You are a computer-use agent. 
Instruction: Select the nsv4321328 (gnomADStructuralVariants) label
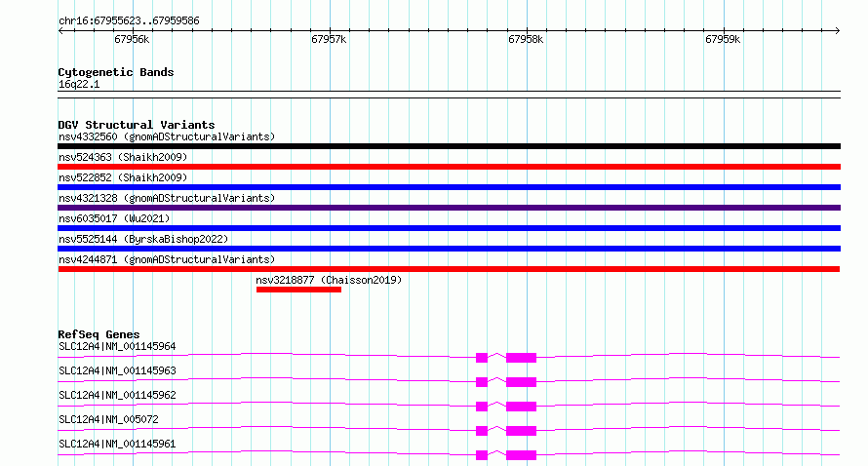[x=167, y=198]
